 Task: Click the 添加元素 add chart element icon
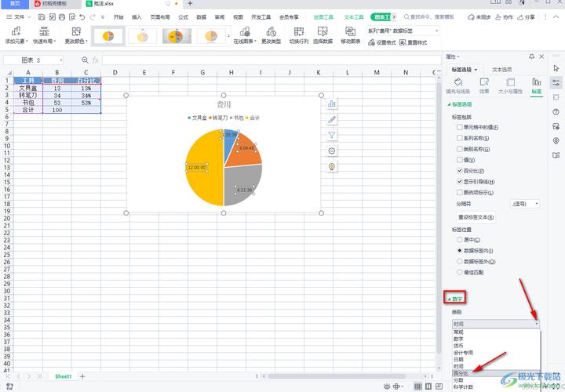tap(16, 31)
